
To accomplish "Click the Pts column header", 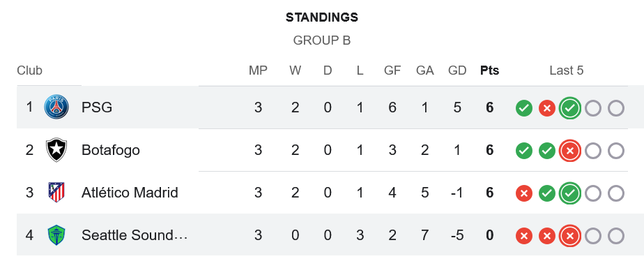I will point(489,70).
